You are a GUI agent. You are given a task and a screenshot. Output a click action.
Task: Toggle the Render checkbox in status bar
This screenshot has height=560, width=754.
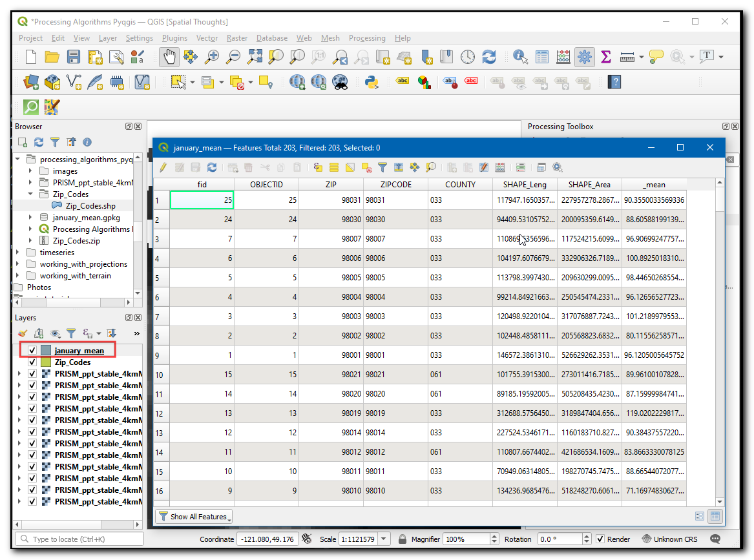pyautogui.click(x=600, y=539)
